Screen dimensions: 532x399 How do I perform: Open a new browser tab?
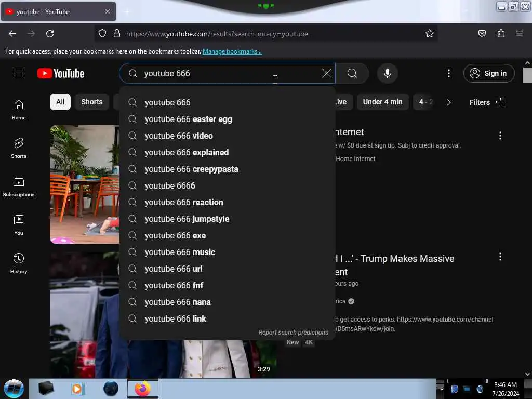(x=127, y=11)
